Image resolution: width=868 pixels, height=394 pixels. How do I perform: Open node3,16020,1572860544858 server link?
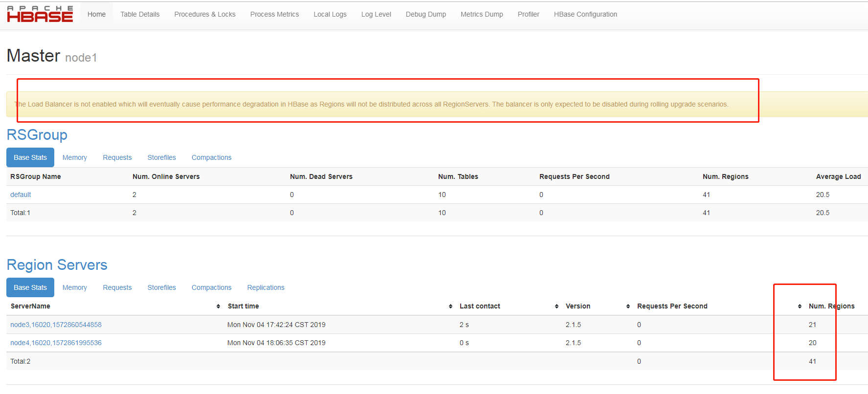pos(56,325)
